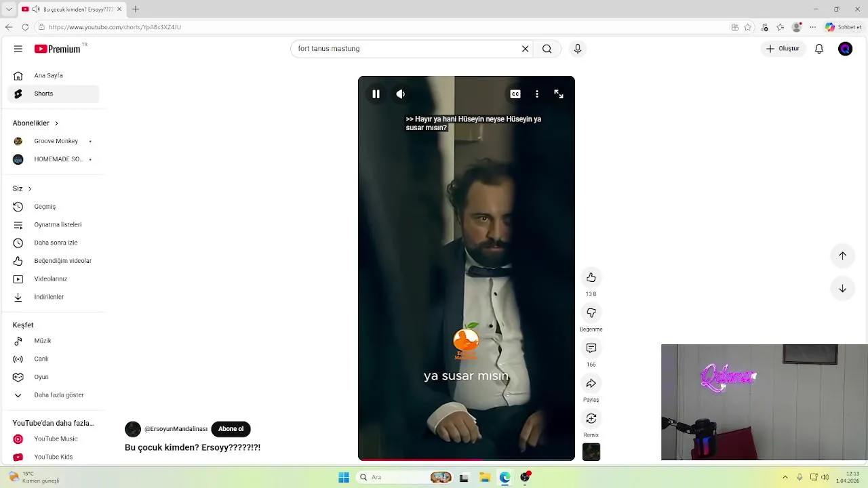Screen dimensions: 868x488
Task: Mute the Short's volume
Action: tap(401, 94)
